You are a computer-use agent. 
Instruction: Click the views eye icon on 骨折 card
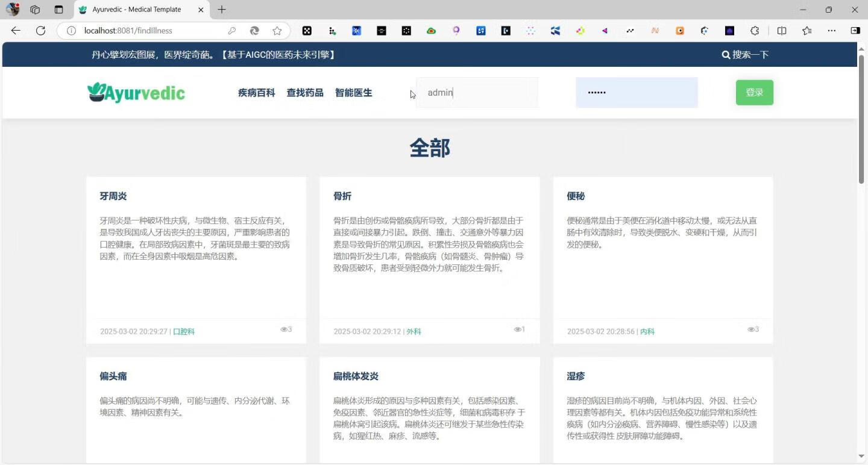tap(517, 329)
